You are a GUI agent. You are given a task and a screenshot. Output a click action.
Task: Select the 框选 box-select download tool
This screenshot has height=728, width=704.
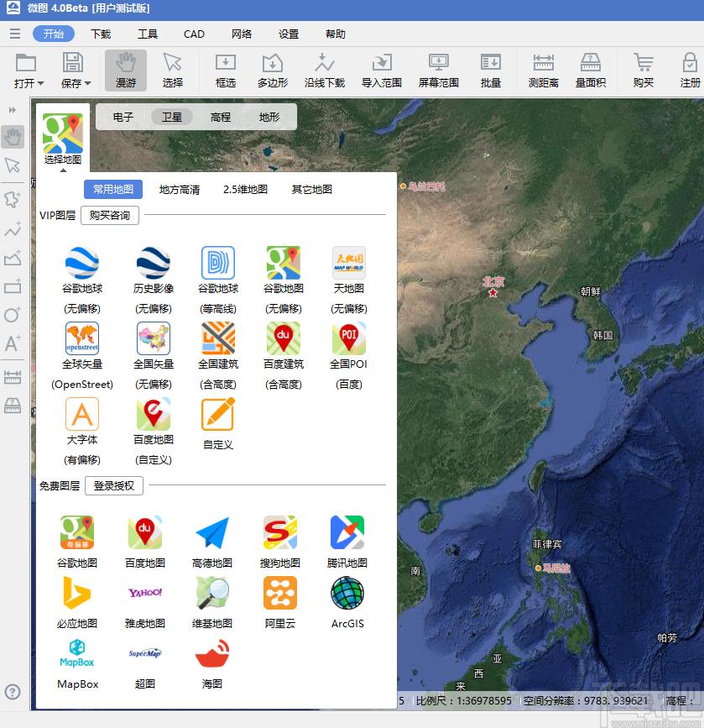226,70
